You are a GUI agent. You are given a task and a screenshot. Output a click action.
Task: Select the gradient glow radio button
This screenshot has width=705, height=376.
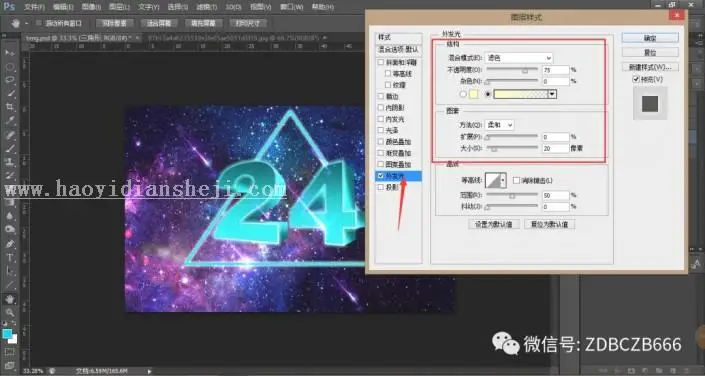point(488,94)
